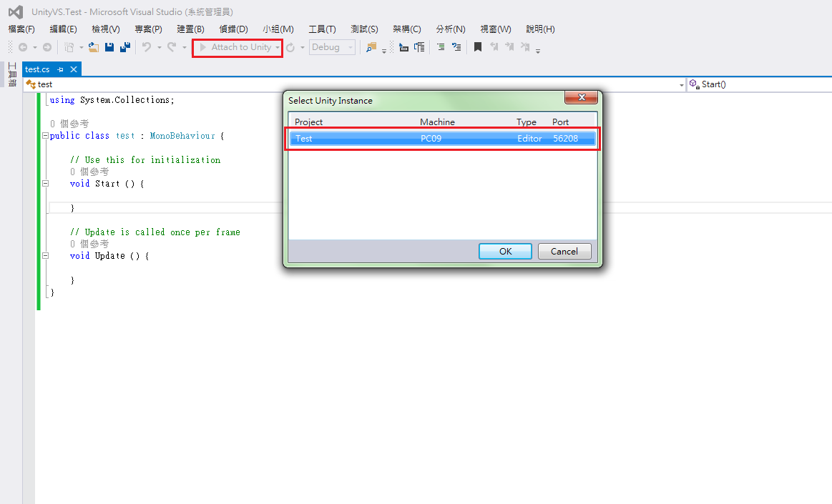Viewport: 832px width, 504px height.
Task: Open the 專案(P) menu
Action: tap(148, 29)
